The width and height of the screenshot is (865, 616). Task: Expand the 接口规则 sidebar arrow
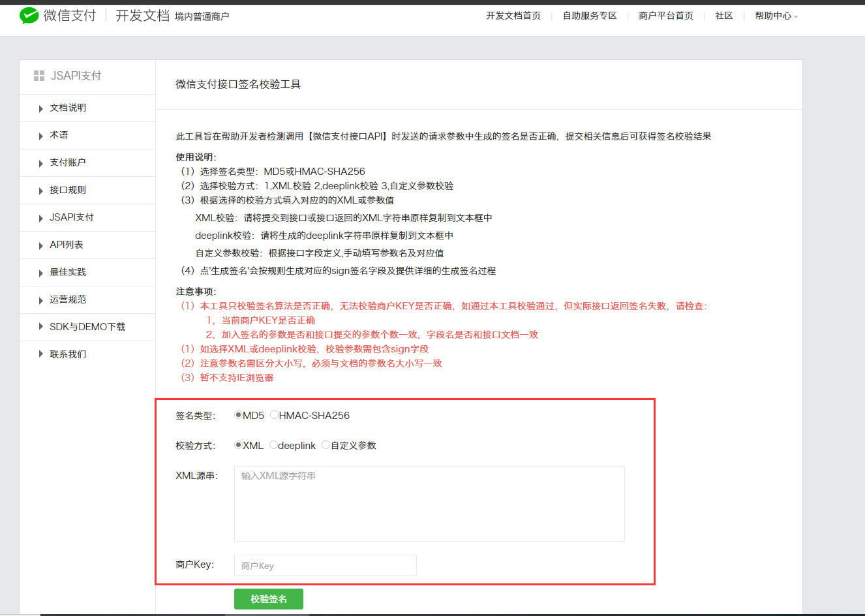coord(41,191)
